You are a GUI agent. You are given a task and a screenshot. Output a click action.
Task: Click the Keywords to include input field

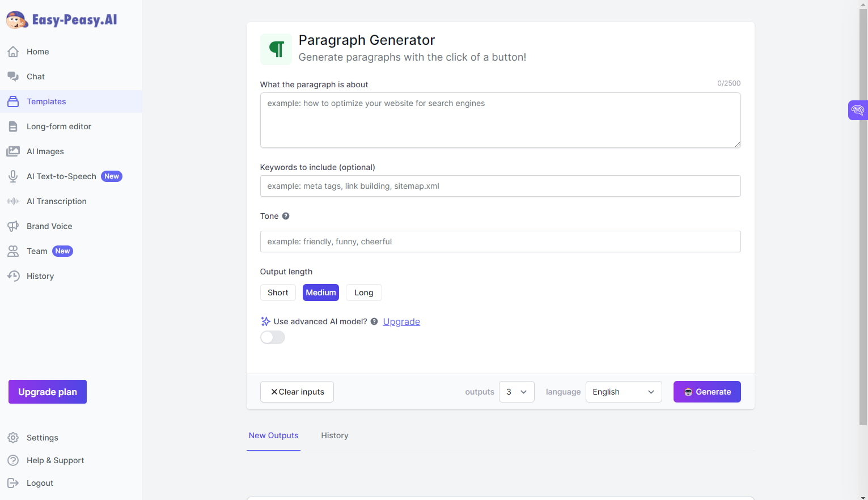click(x=500, y=186)
